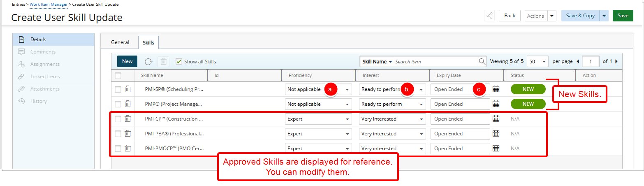Click the New button in skills toolbar

[x=127, y=61]
